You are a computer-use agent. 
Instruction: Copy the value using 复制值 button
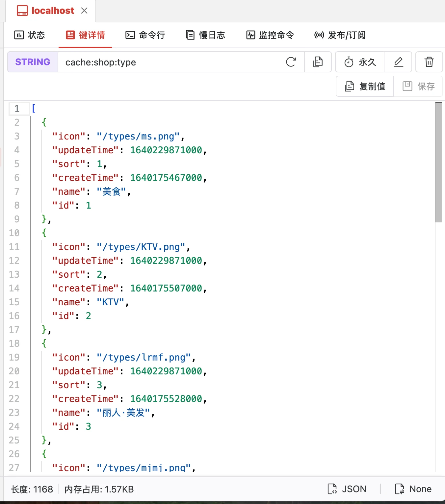tap(364, 86)
